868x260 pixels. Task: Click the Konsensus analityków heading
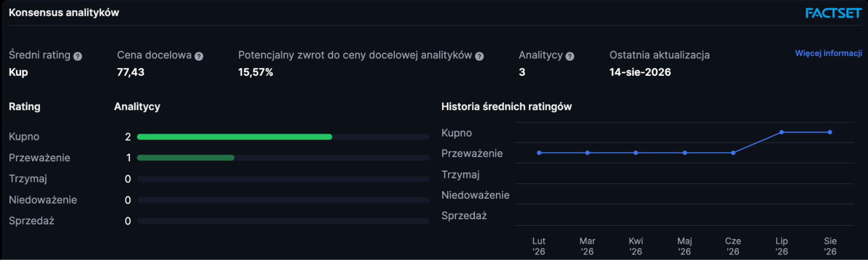[x=64, y=13]
